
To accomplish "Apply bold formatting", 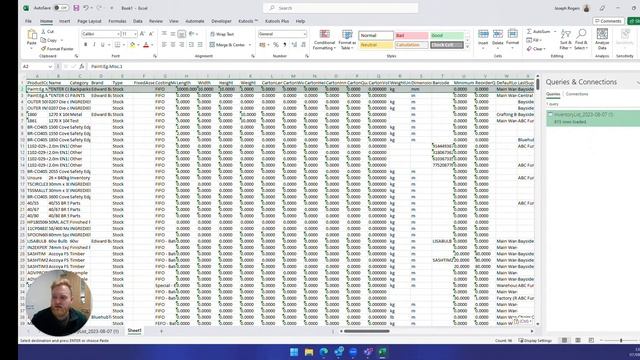I will [85, 44].
